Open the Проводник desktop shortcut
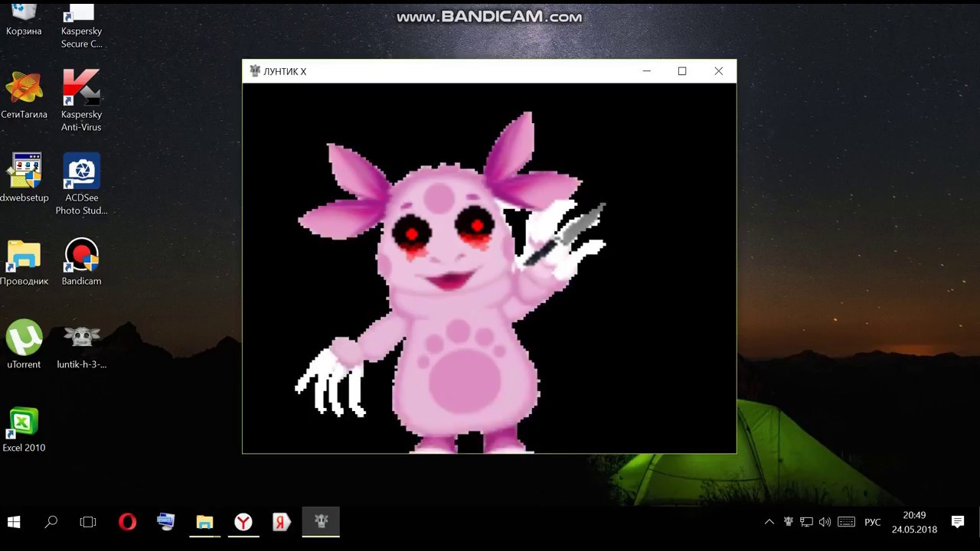980x551 pixels. click(x=24, y=262)
